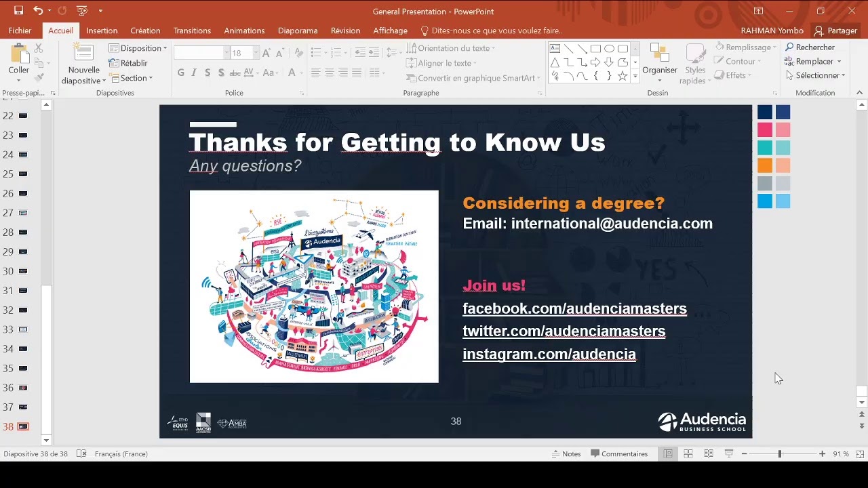Click the Rechercher find button

[810, 47]
